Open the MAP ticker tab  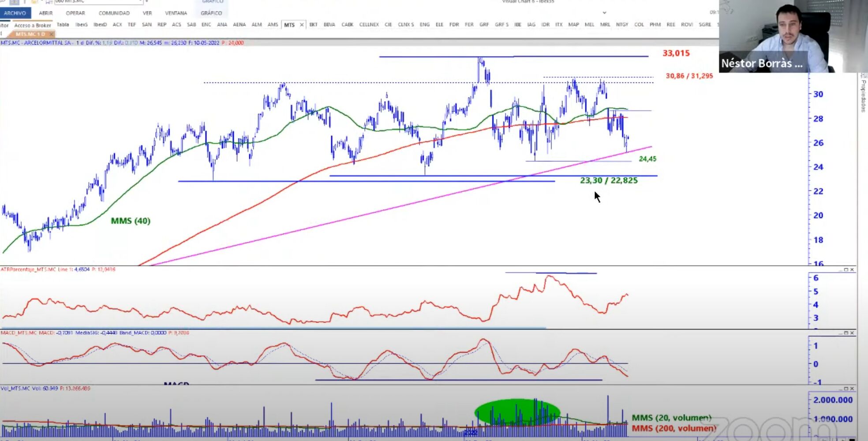click(574, 25)
